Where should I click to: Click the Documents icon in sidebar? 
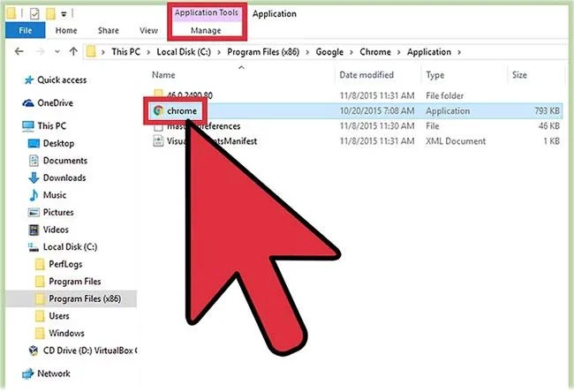pos(34,161)
